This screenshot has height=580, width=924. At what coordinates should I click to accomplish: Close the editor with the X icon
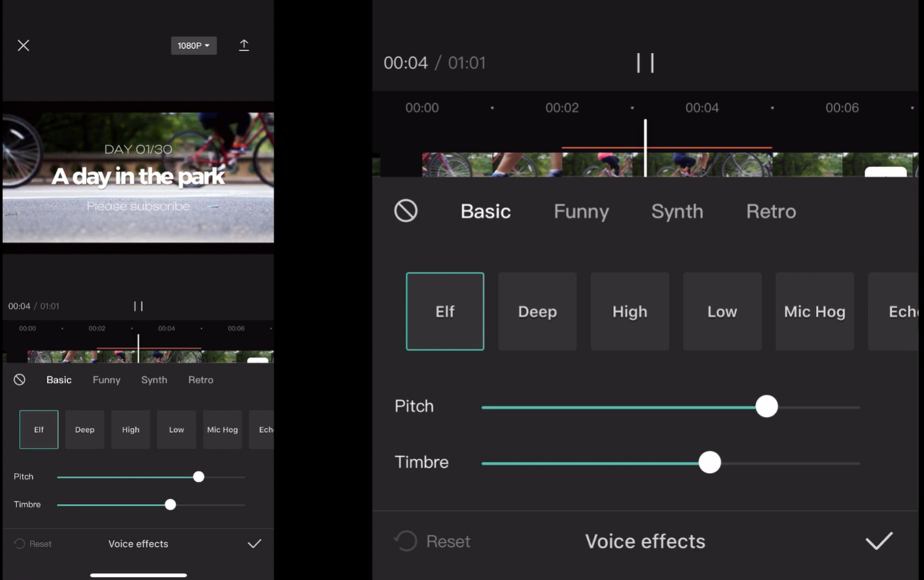click(x=23, y=45)
